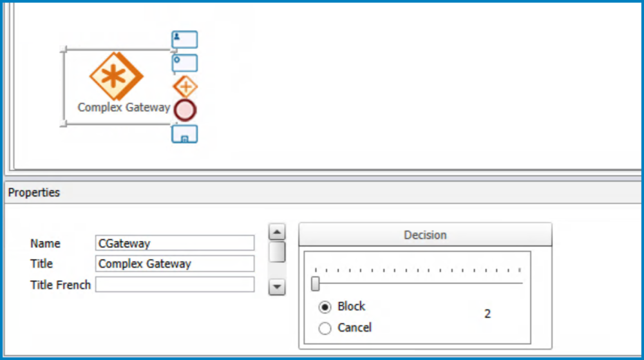644x360 pixels.
Task: Click the properties scrollbar thumb
Action: [x=277, y=251]
